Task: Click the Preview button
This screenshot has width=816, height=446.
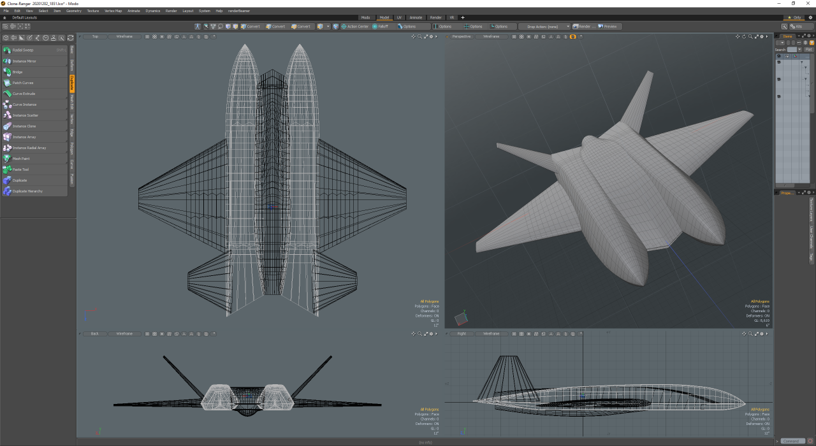Action: coord(608,27)
